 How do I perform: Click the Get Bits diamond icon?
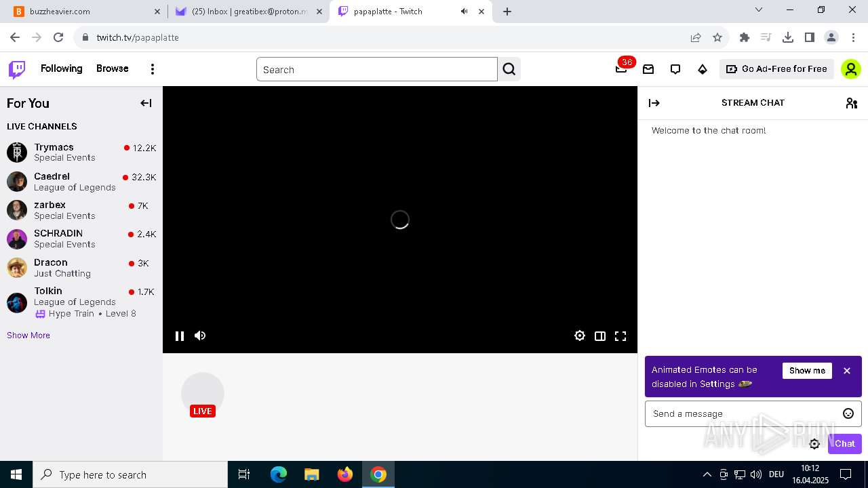[703, 69]
